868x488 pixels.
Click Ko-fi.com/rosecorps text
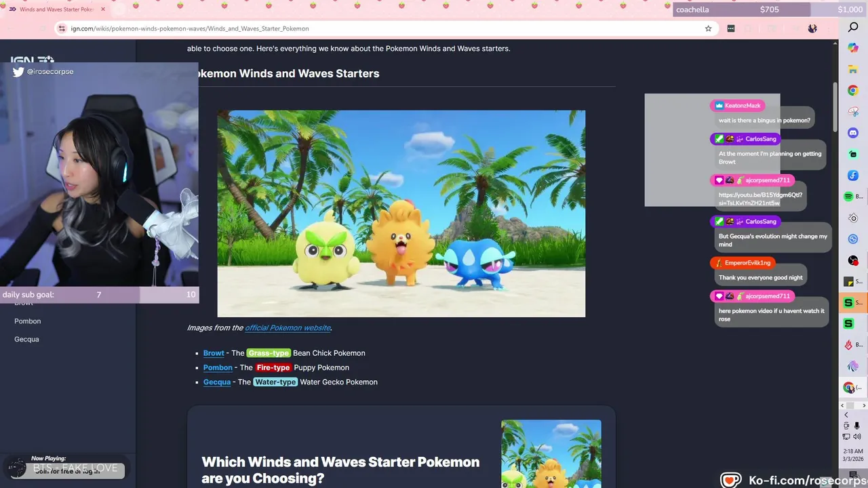coord(808,480)
